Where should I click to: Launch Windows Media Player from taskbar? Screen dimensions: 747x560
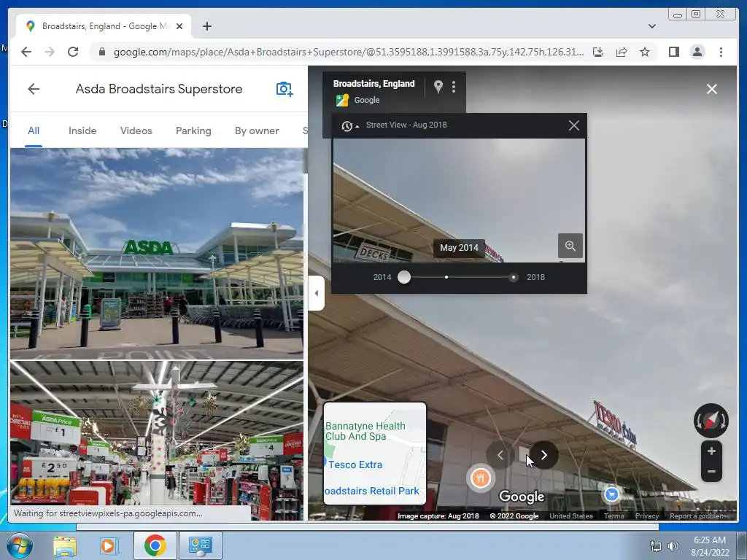coord(109,545)
